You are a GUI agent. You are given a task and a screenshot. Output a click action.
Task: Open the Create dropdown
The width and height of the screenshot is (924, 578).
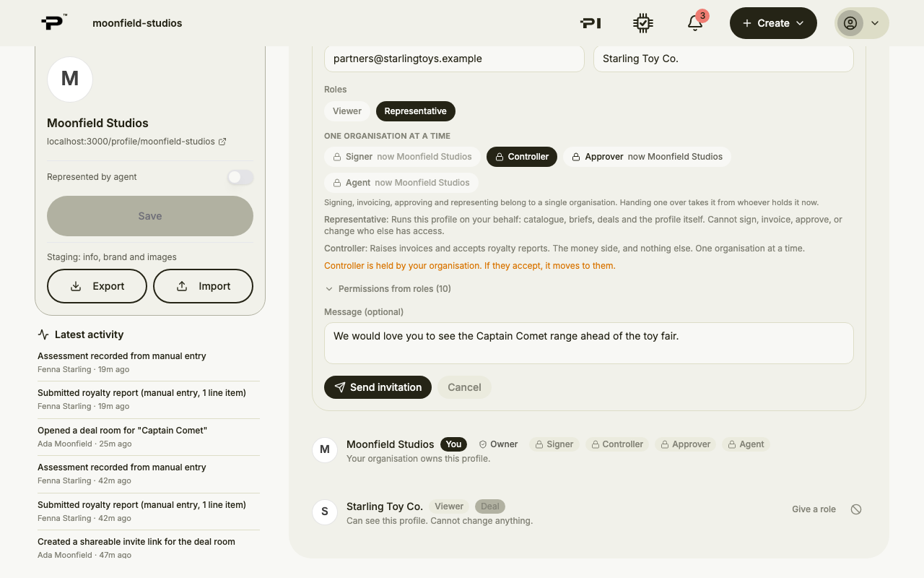click(773, 23)
